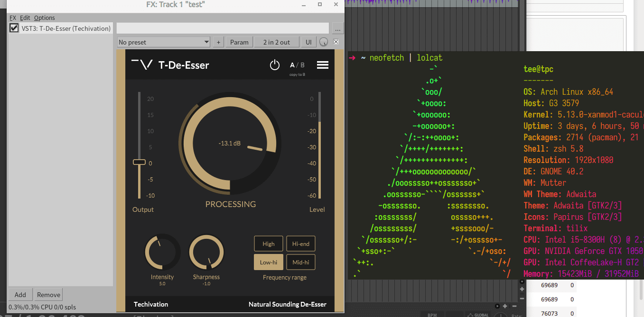Click the DE: GNOME 40.2 line

pyautogui.click(x=553, y=172)
